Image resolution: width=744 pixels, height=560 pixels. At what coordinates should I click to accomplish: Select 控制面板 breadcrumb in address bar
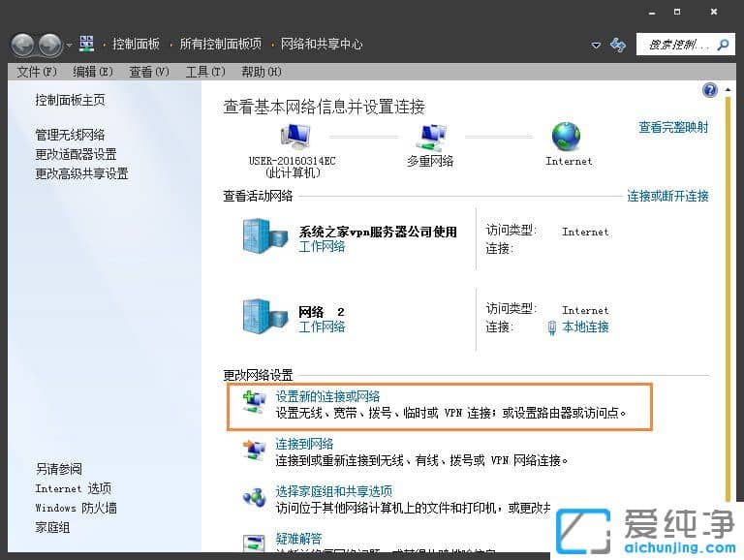[x=136, y=45]
